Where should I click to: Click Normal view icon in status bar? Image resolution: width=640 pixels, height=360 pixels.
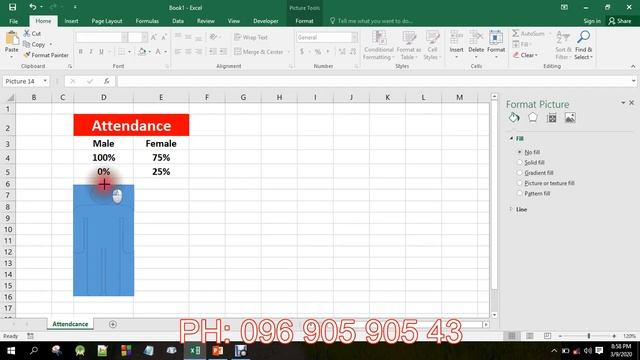click(x=512, y=336)
